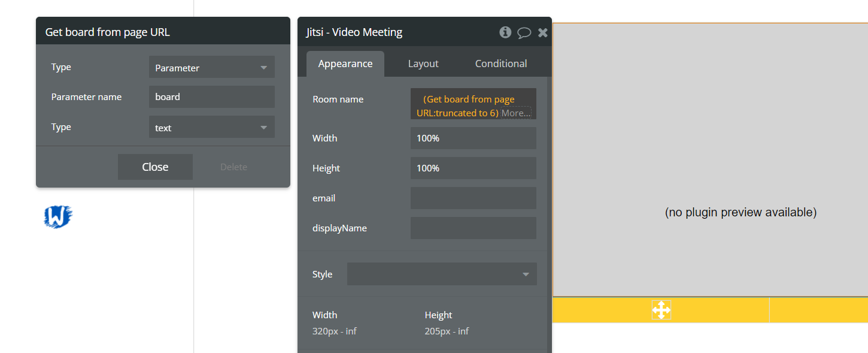Switch to the Conditional tab
The image size is (868, 353).
pos(501,64)
